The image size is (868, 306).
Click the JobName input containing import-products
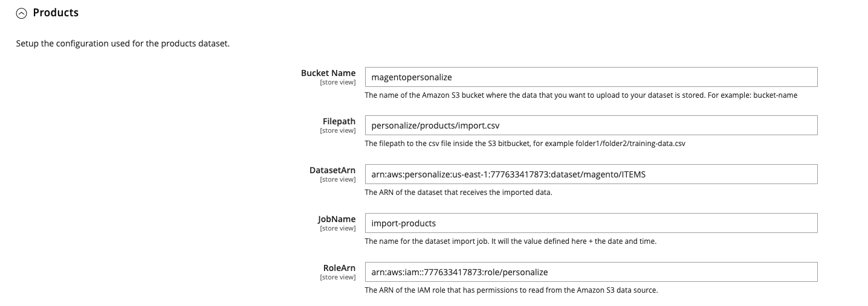(591, 223)
